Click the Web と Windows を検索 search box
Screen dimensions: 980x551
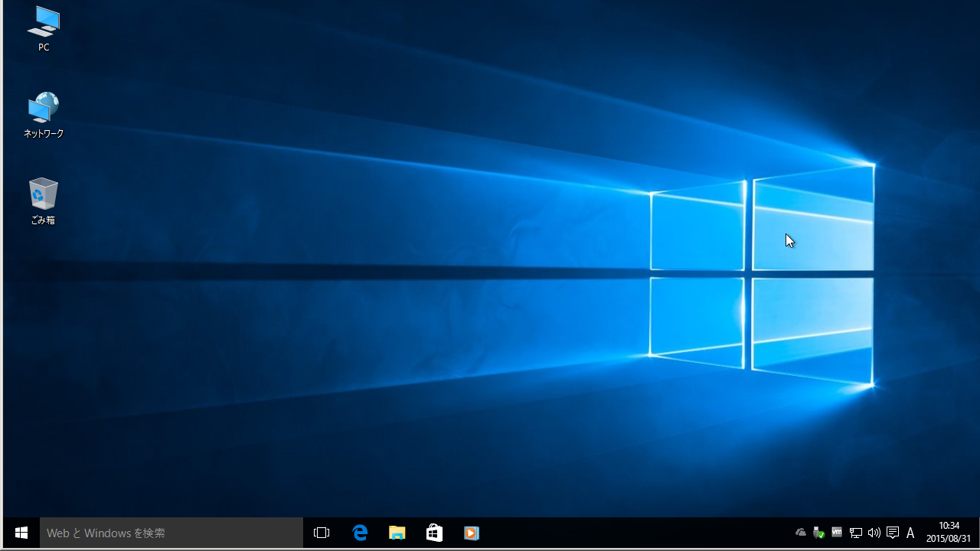pos(171,533)
